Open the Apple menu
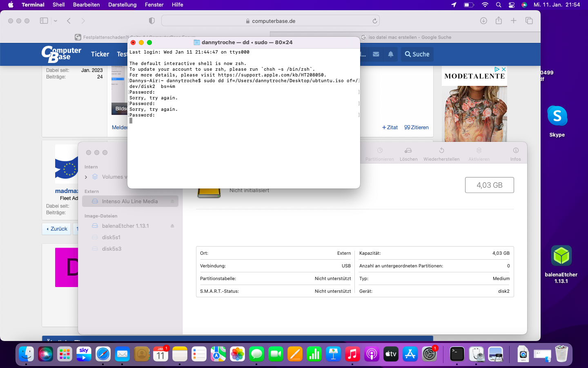 (11, 4)
